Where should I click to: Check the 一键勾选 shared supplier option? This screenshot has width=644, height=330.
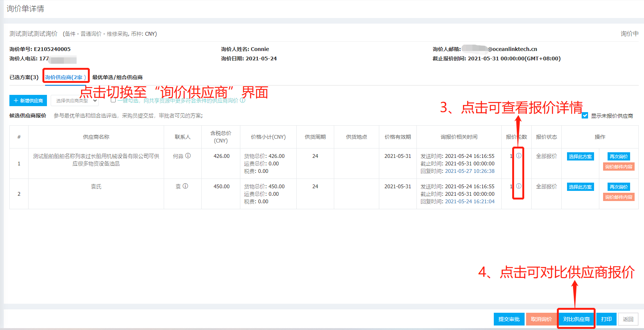[113, 100]
